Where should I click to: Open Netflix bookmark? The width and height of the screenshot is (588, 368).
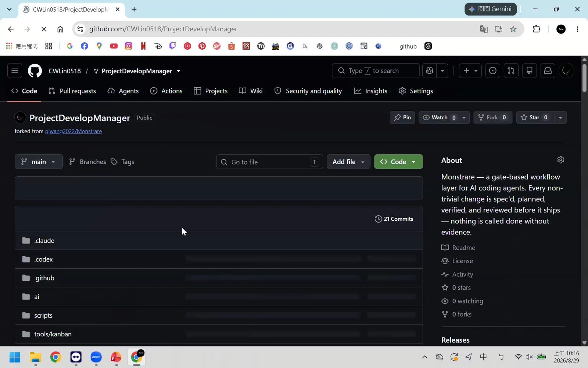click(x=143, y=46)
